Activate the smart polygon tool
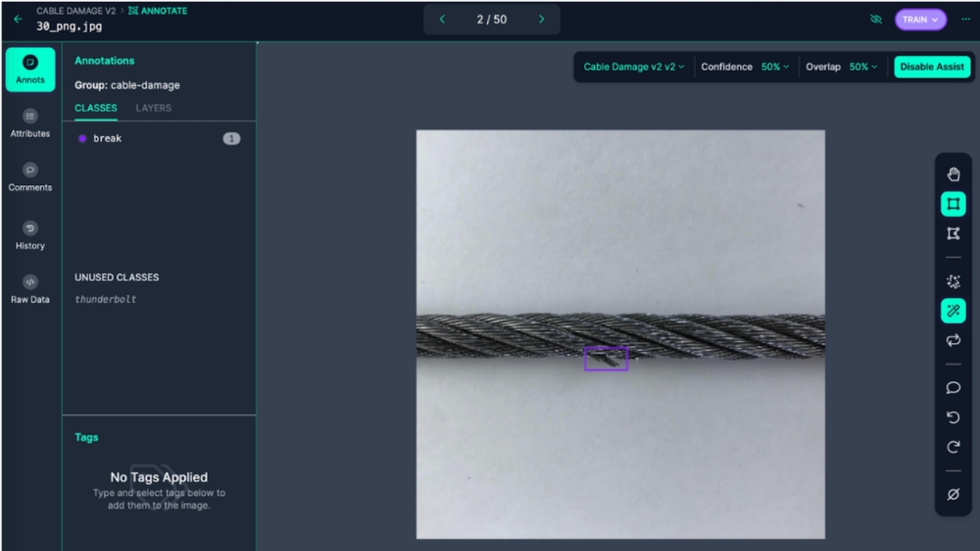Viewport: 980px width, 551px height. coord(953,281)
